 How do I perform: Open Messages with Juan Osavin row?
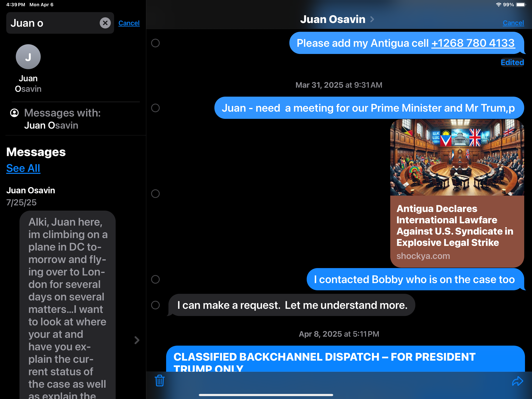click(x=63, y=119)
